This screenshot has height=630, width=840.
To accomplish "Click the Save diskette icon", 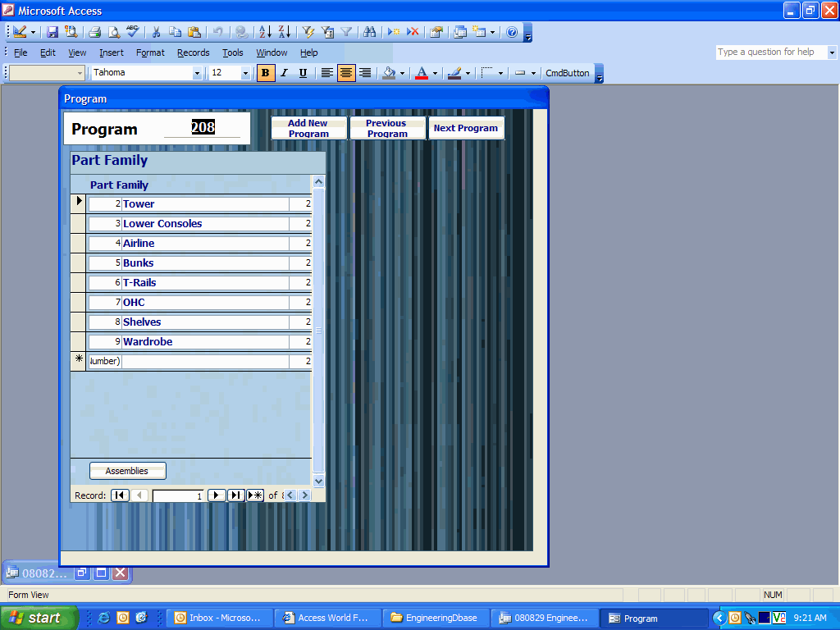I will [52, 32].
